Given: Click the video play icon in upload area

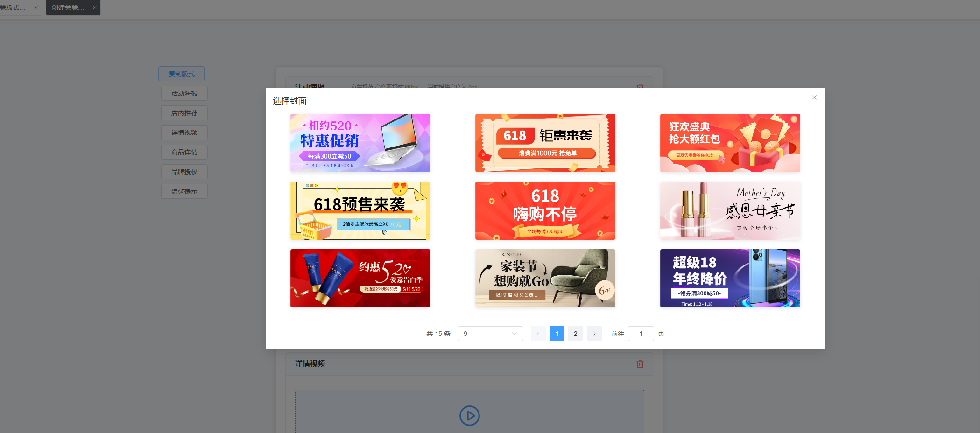Looking at the screenshot, I should pos(469,415).
